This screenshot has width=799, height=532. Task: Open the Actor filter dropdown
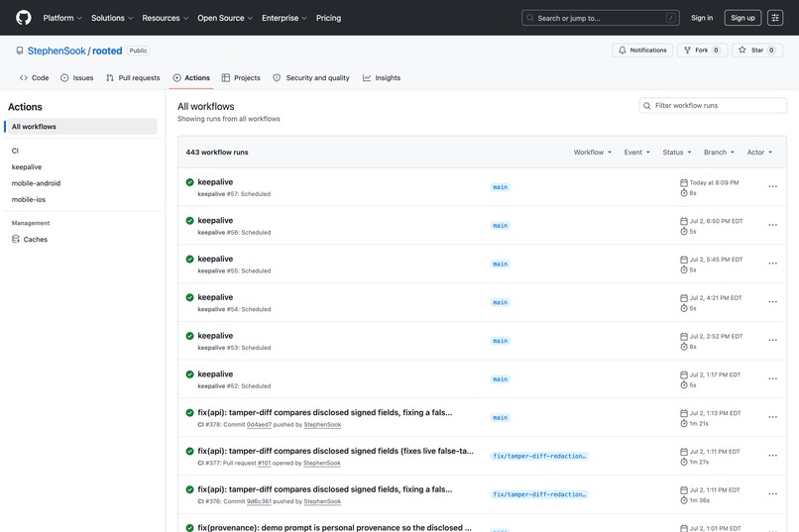[759, 153]
